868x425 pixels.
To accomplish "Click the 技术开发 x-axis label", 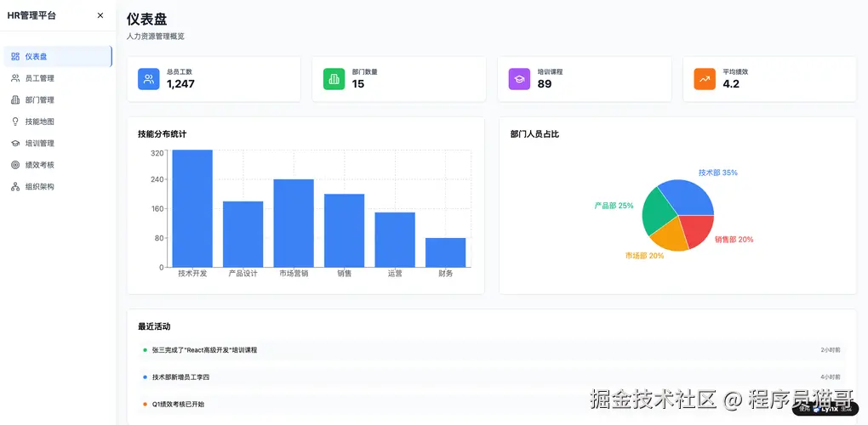I will tap(192, 274).
